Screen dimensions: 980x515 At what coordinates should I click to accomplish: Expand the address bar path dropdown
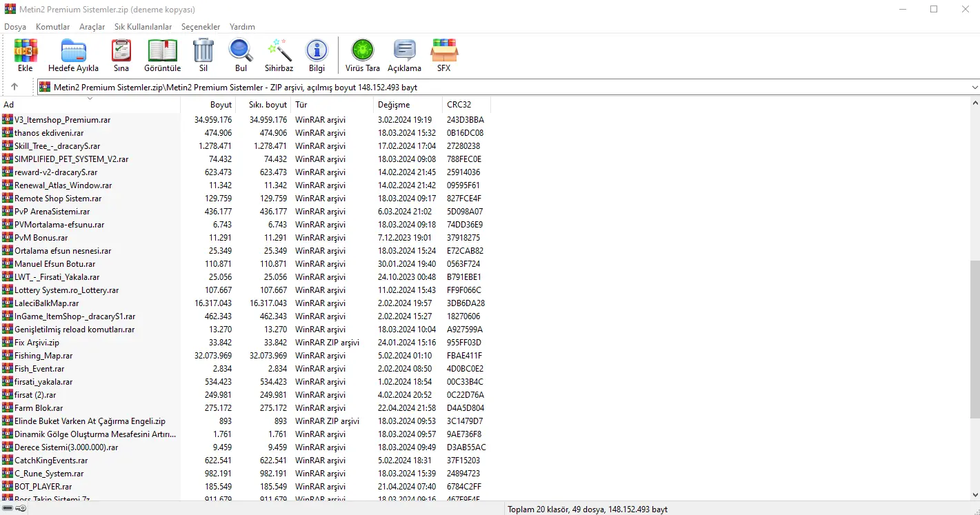coord(974,87)
